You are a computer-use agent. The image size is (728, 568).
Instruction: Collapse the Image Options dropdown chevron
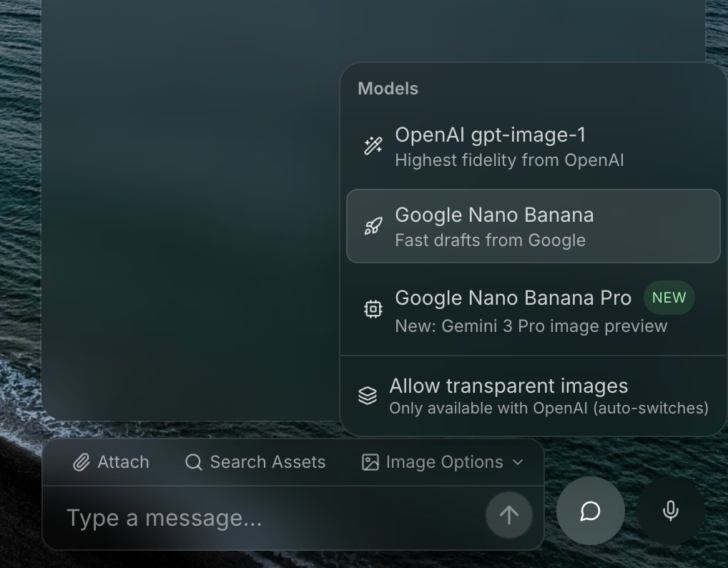[518, 463]
